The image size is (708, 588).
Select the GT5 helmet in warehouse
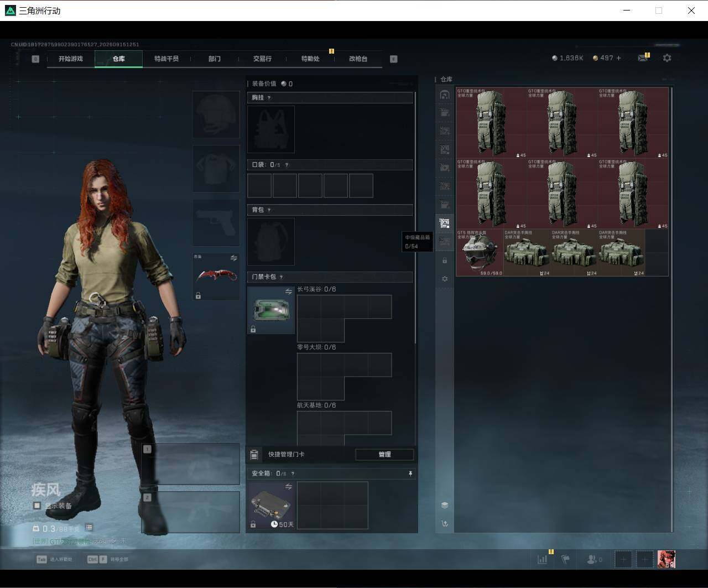pos(480,253)
